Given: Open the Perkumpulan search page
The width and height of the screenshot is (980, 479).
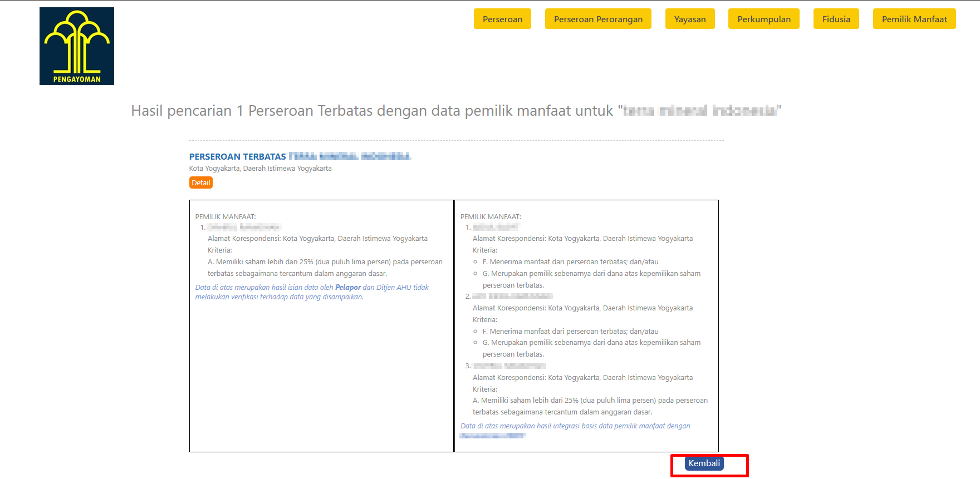Looking at the screenshot, I should click(763, 19).
